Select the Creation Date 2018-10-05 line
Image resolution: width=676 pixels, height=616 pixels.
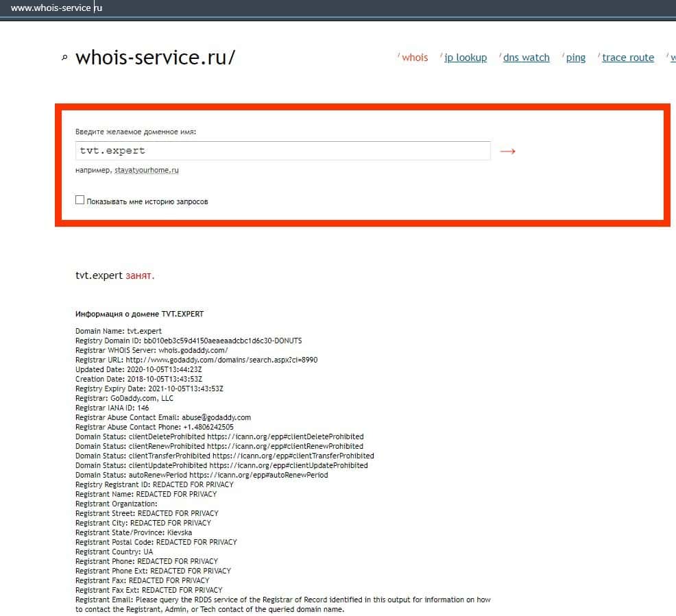click(x=138, y=379)
